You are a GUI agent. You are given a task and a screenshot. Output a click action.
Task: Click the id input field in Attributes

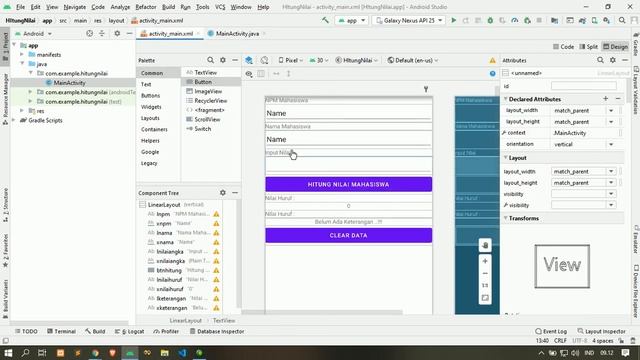pos(584,86)
